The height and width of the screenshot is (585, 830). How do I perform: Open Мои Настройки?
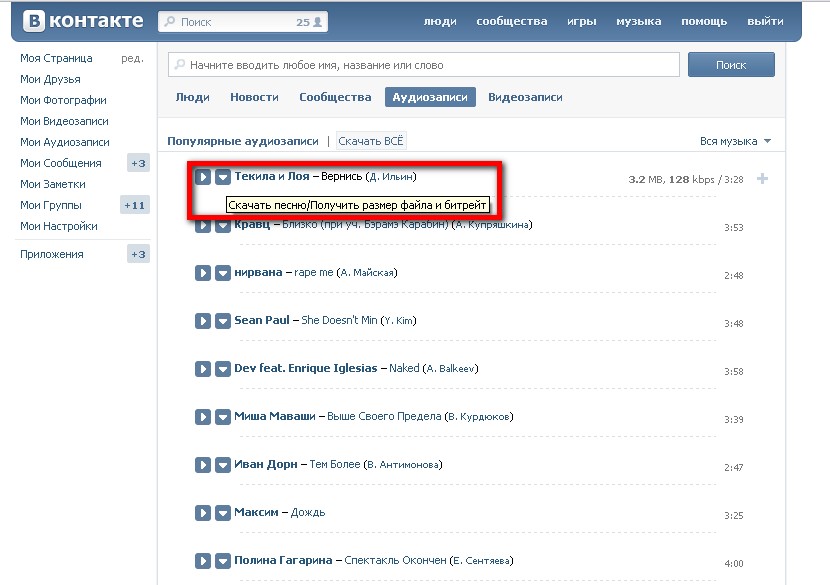59,226
